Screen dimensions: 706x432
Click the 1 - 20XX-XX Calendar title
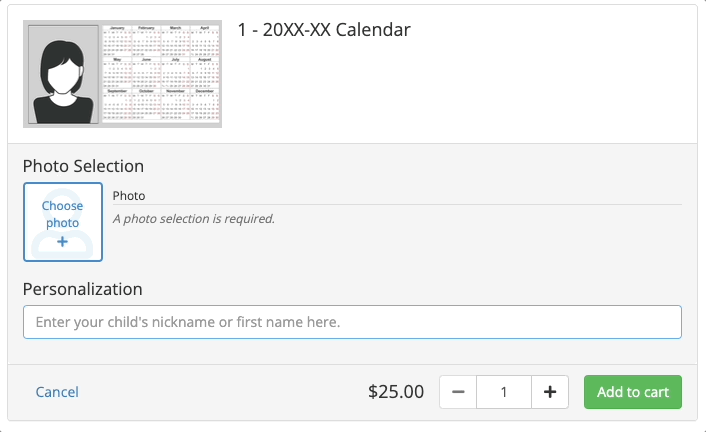324,30
